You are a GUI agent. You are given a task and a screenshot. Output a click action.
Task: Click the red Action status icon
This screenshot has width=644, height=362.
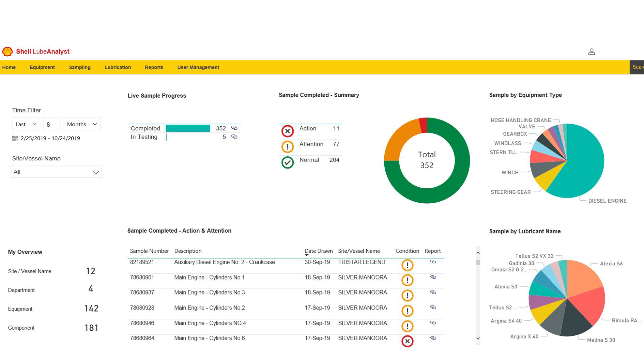point(288,131)
